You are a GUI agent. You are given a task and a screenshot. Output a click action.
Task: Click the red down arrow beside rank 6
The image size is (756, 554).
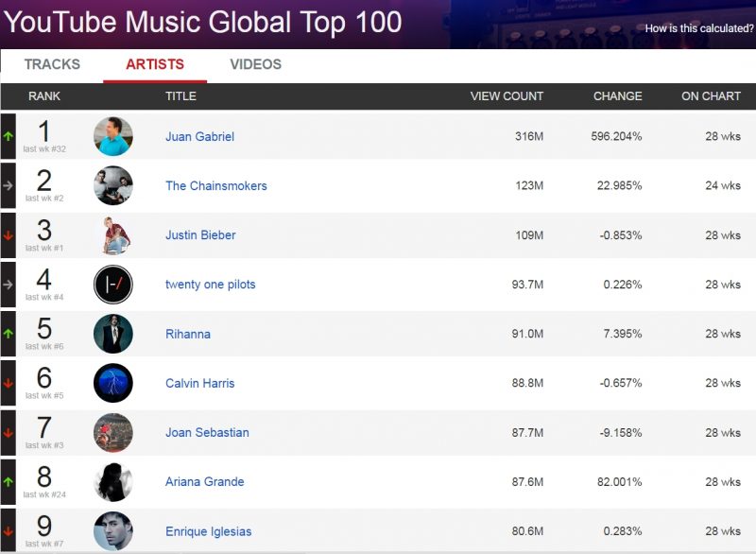tap(8, 383)
